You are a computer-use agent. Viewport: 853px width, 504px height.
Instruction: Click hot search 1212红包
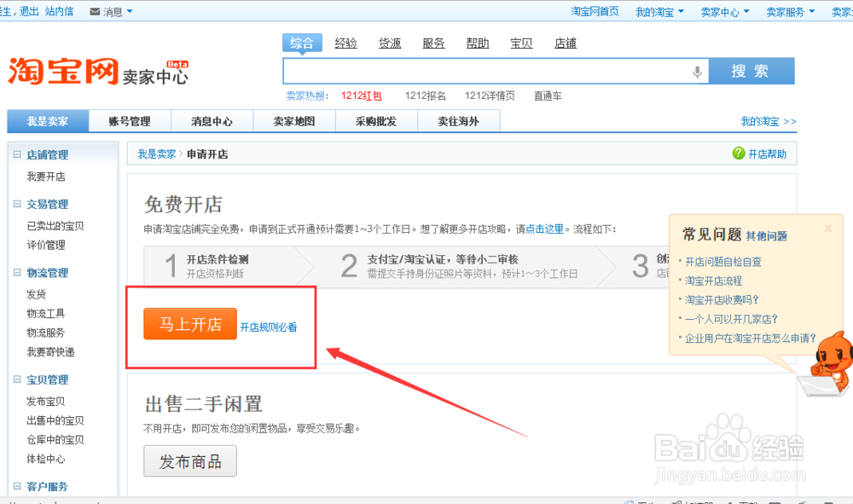pyautogui.click(x=361, y=96)
